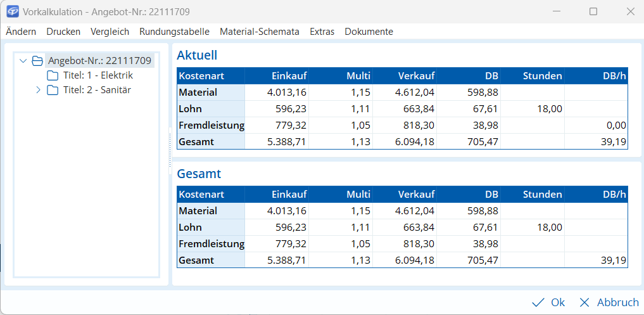Collapse the Angebot-Nr.: 22111709 tree node
This screenshot has width=644, height=315.
tap(23, 61)
